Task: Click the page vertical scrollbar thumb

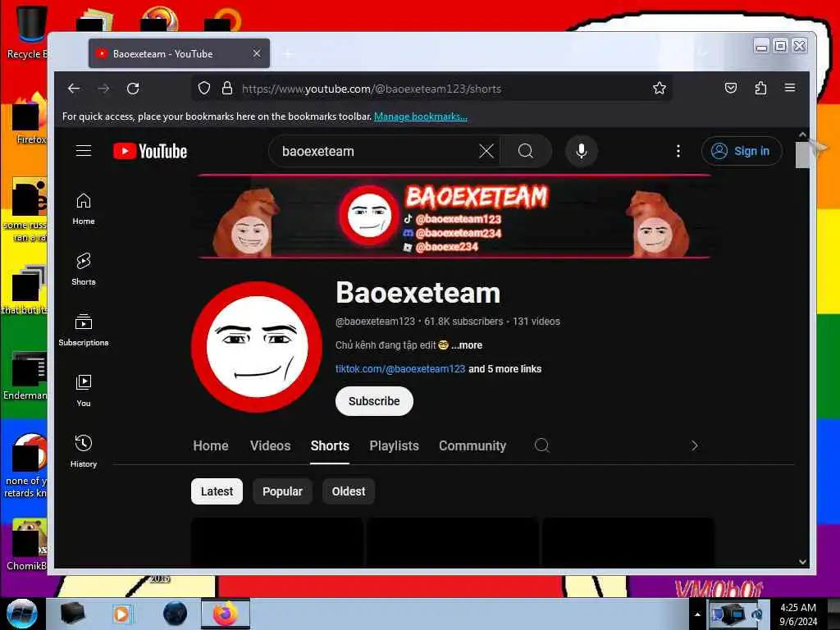Action: 802,155
